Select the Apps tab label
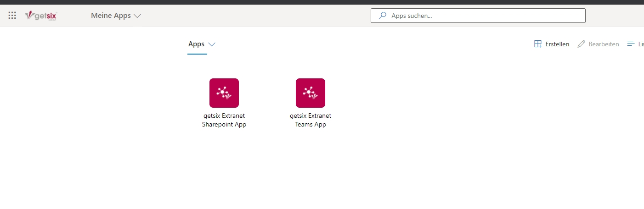This screenshot has height=209, width=644. [196, 44]
